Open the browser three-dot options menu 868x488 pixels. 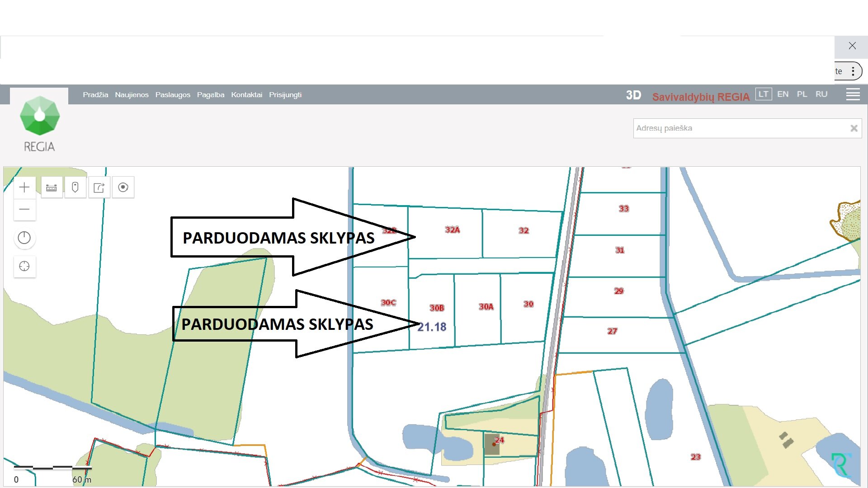coord(853,71)
